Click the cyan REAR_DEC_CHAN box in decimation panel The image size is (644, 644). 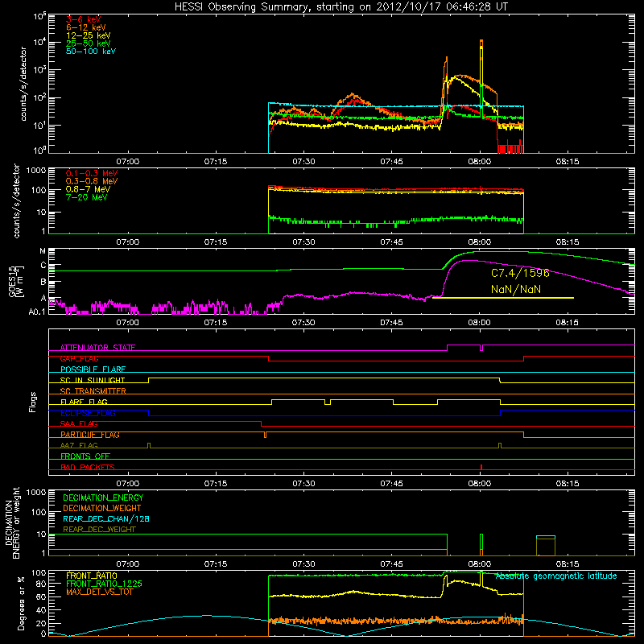pyautogui.click(x=546, y=546)
